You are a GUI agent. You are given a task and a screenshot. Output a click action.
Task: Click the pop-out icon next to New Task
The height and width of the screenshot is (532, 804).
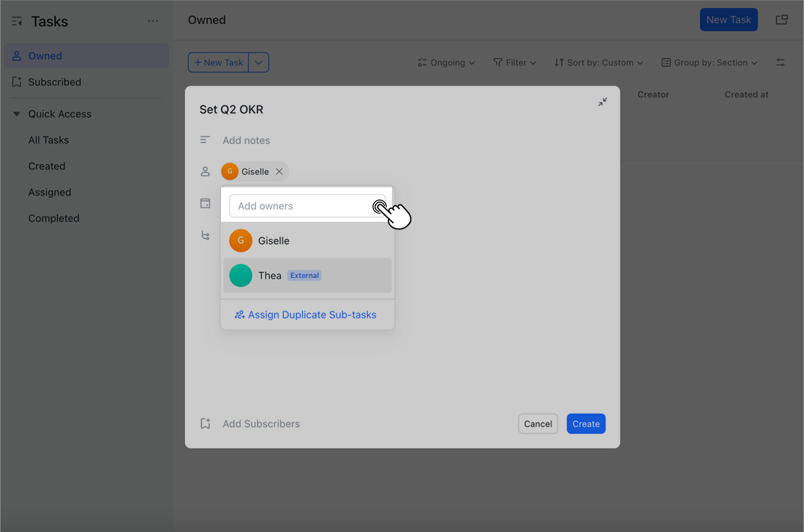(x=782, y=19)
